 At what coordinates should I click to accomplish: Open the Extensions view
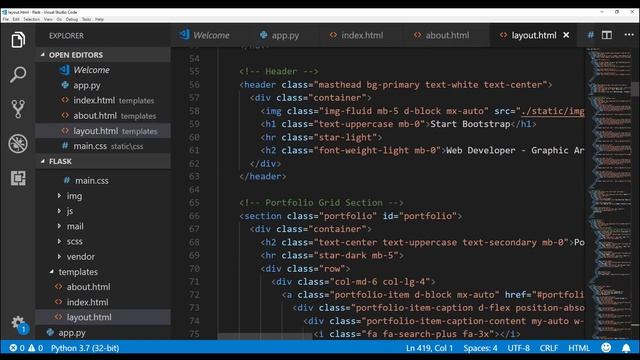(18, 178)
